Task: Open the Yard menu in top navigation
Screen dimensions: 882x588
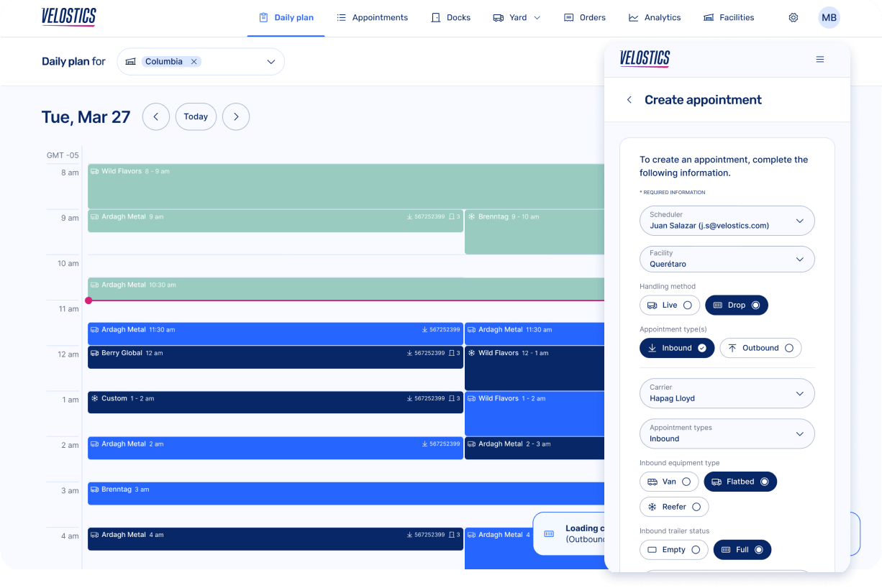Action: click(516, 17)
